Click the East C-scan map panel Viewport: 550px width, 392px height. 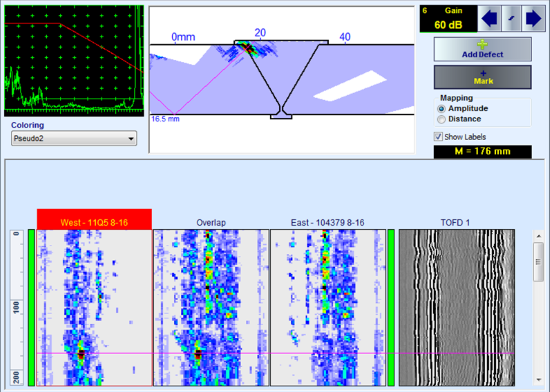328,308
